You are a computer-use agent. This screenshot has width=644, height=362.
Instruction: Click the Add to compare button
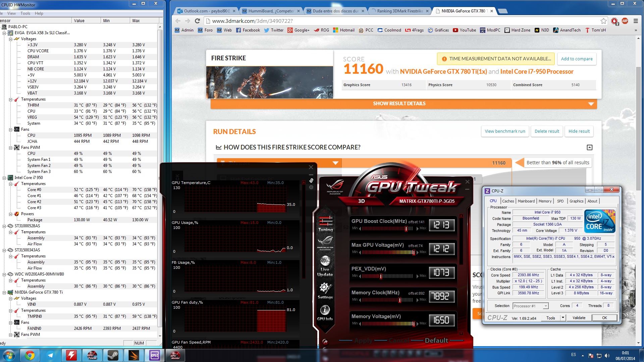[577, 59]
